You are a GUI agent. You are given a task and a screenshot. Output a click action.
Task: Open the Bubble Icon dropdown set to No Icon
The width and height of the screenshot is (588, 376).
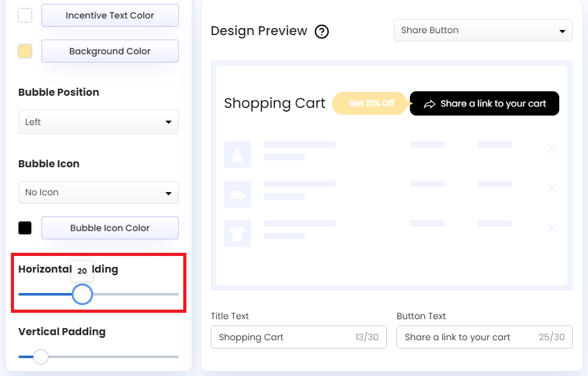98,192
